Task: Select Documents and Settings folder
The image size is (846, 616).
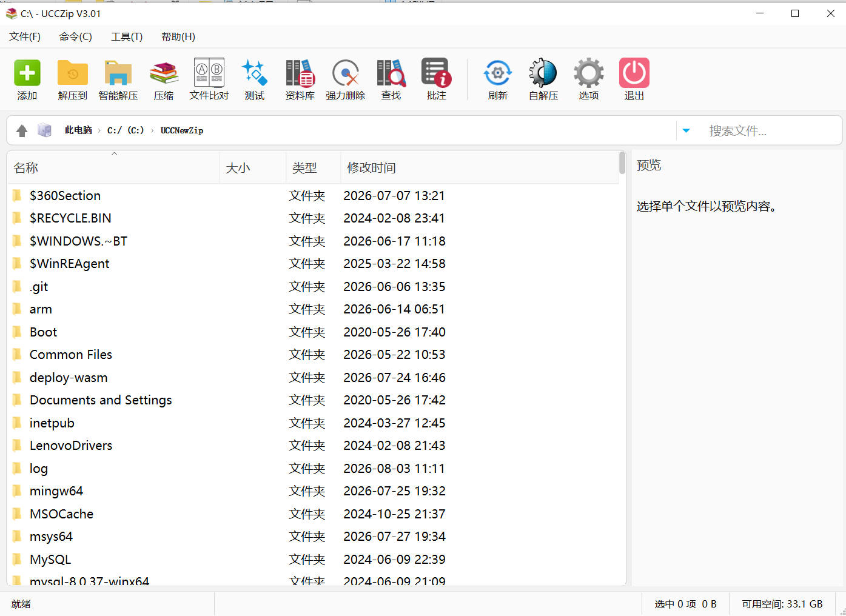Action: coord(313,400)
